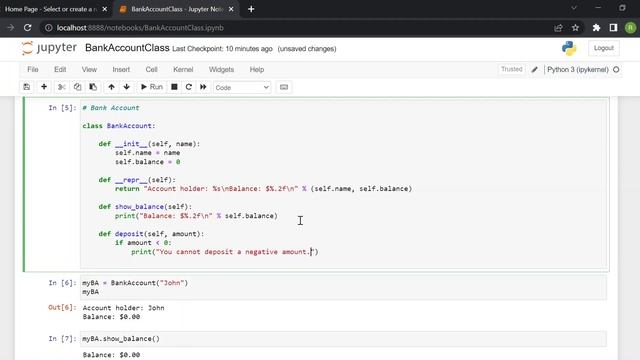Click the Python logo icon
Screen dimensions: 640x360
pos(569,48)
